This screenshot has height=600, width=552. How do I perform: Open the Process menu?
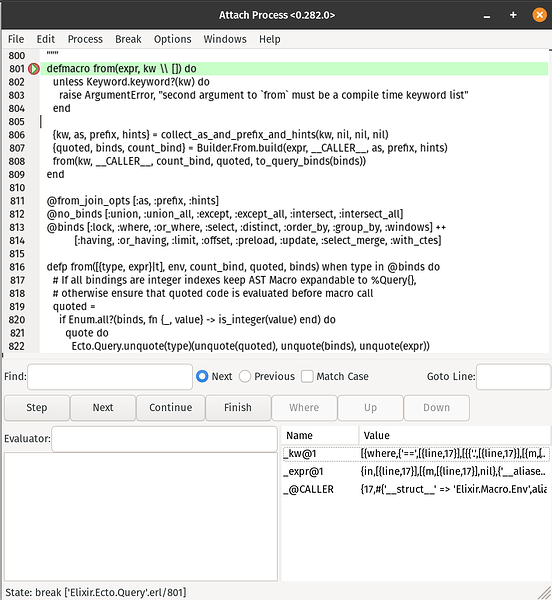pyautogui.click(x=85, y=39)
